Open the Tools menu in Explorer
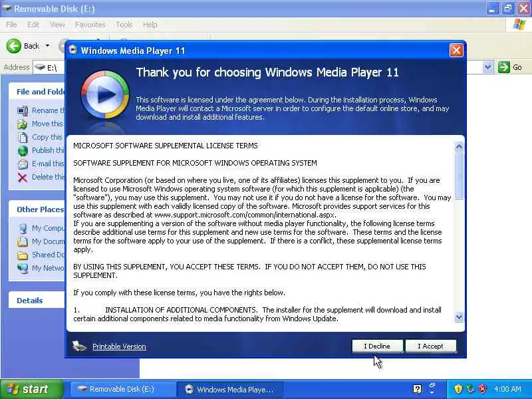The height and width of the screenshot is (399, 532). pos(124,25)
